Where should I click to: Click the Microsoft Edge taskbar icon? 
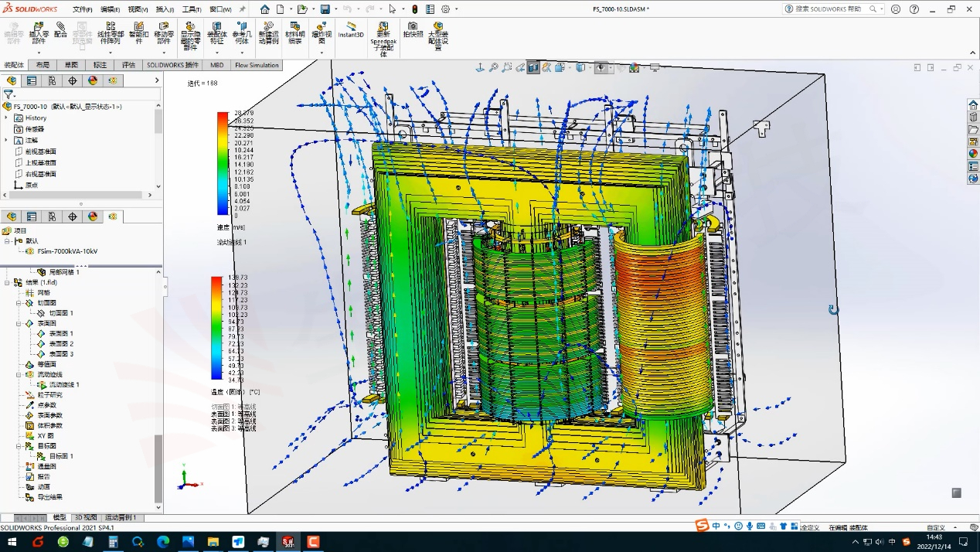(163, 542)
